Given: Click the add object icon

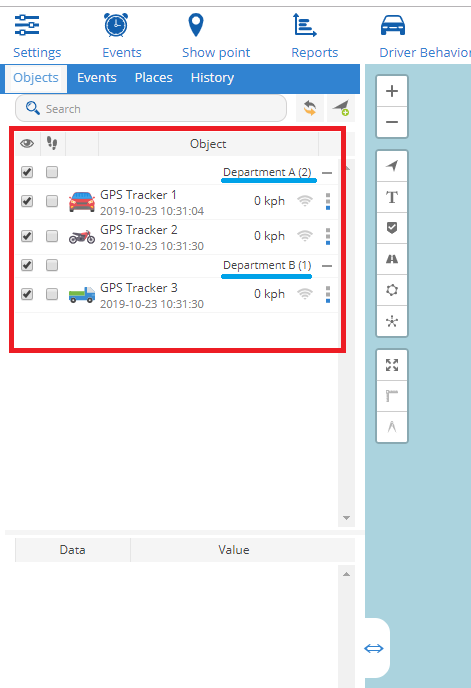Looking at the screenshot, I should tap(341, 108).
